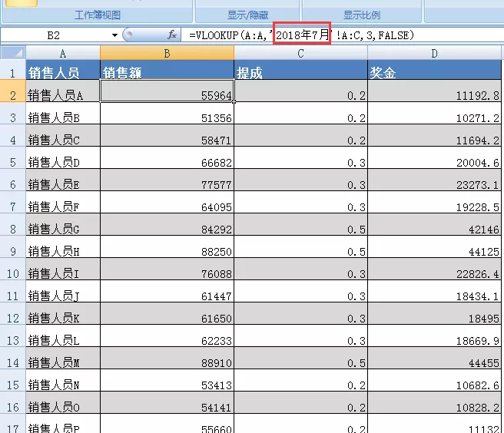504x433 pixels.
Task: Select cell with value 62233
Action: click(167, 336)
